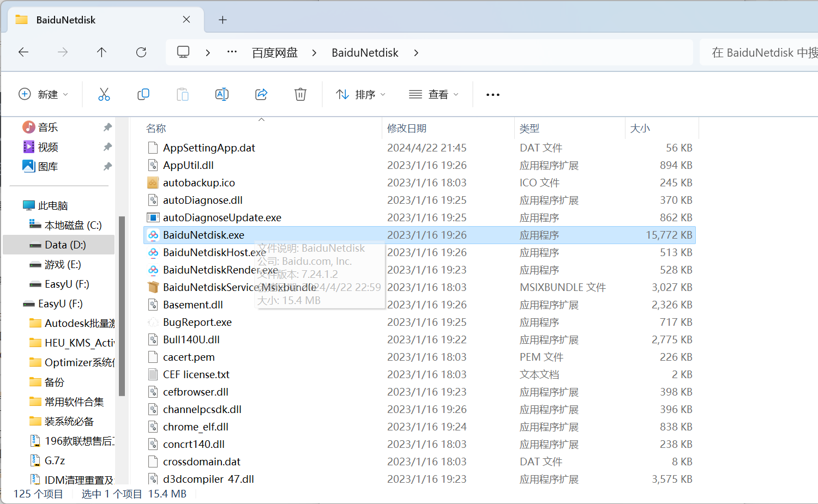Go up one folder level

coord(101,52)
